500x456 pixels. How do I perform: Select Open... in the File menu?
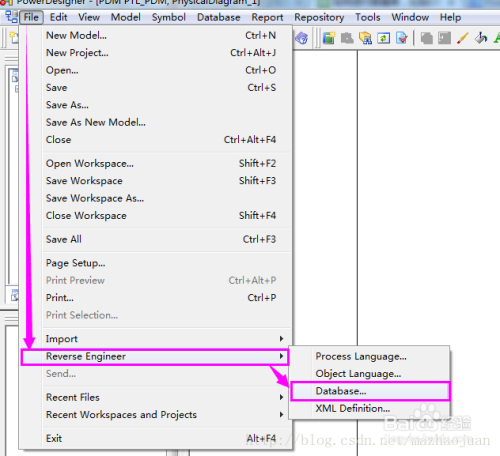click(x=156, y=70)
